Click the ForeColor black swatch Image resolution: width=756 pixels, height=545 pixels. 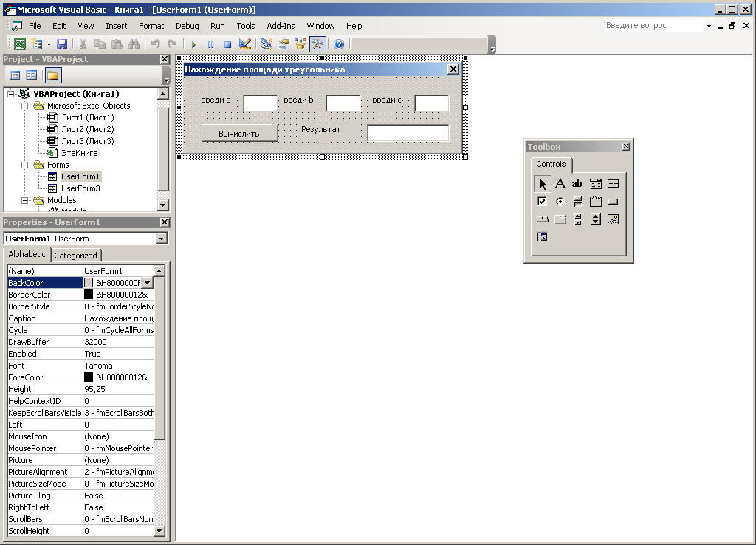coord(89,377)
